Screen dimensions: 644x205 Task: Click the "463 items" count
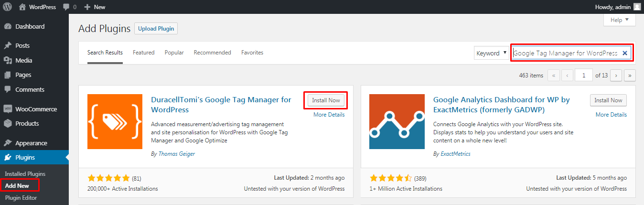(x=531, y=76)
